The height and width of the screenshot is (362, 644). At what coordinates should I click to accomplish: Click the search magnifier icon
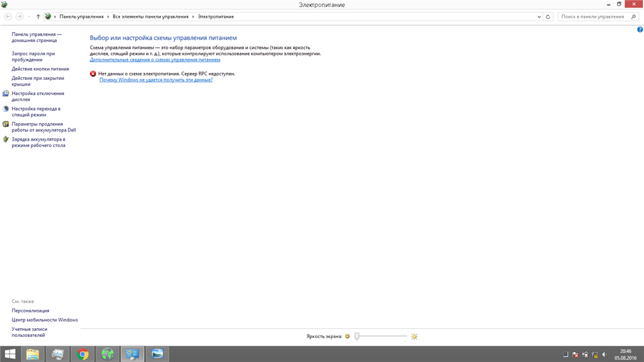click(633, 17)
